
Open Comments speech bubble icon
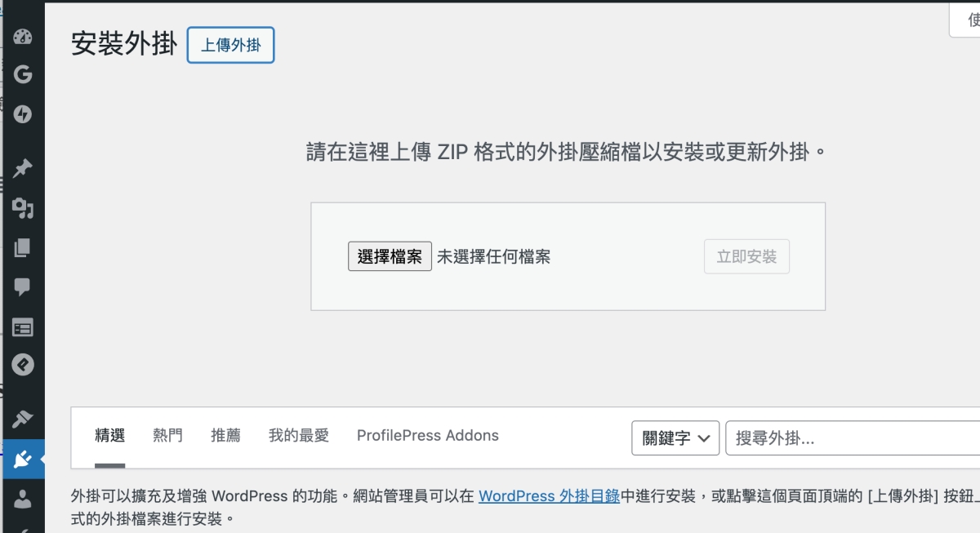click(x=22, y=286)
